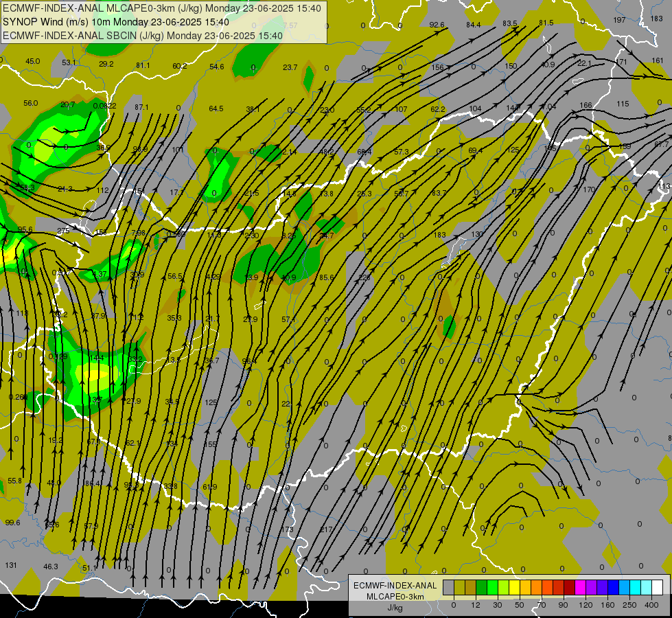
Task: Click the station value 57.3
Action: point(402,152)
